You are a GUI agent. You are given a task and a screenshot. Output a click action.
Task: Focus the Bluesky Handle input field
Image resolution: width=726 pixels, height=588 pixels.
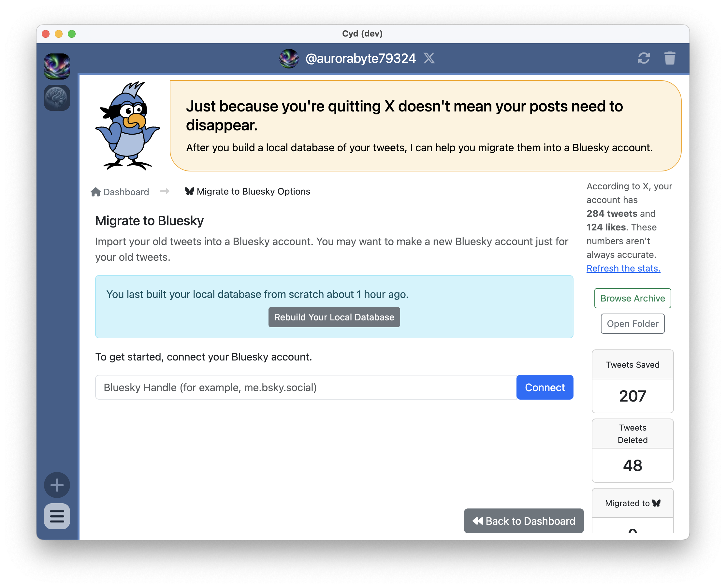[305, 387]
